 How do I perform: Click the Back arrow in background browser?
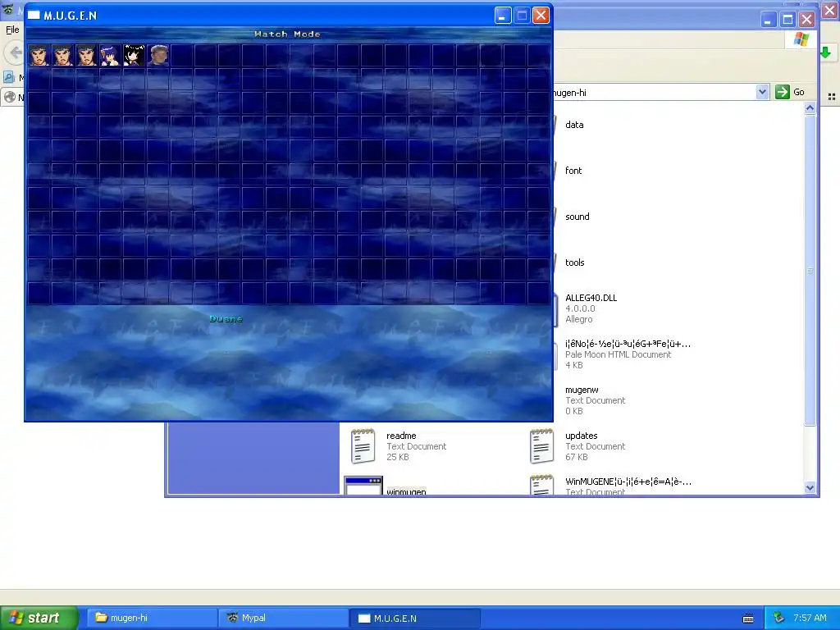point(14,52)
